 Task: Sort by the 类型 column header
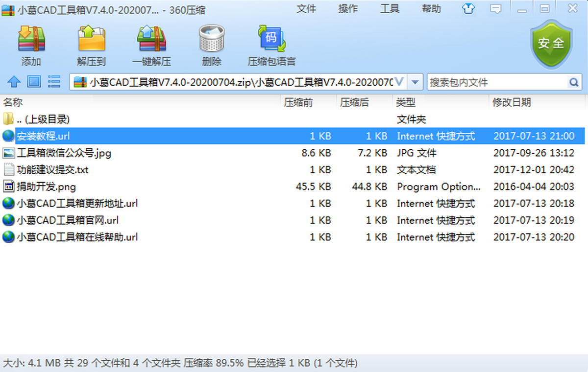click(x=406, y=102)
